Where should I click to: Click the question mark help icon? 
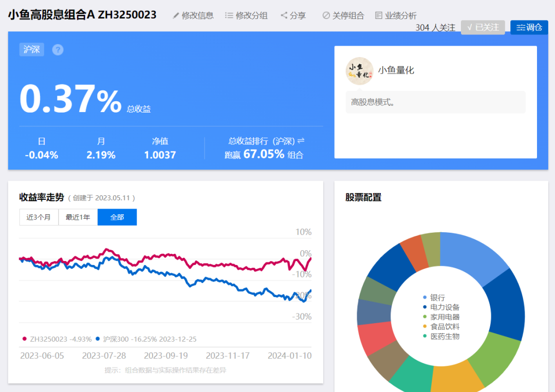58,49
